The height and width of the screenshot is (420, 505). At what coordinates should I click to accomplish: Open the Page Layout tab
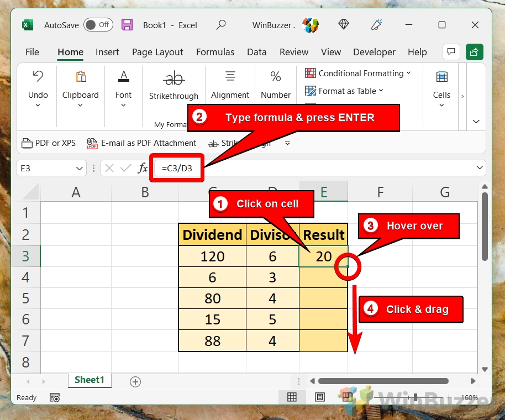157,52
